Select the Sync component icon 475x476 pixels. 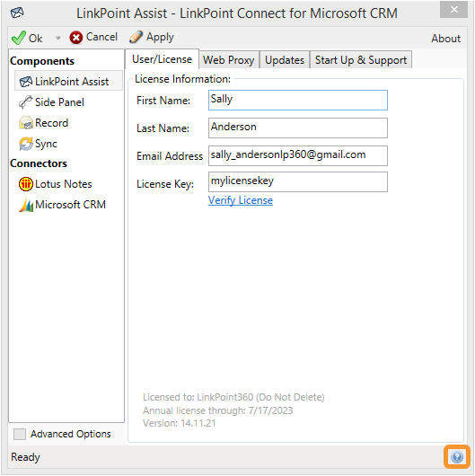pos(26,144)
